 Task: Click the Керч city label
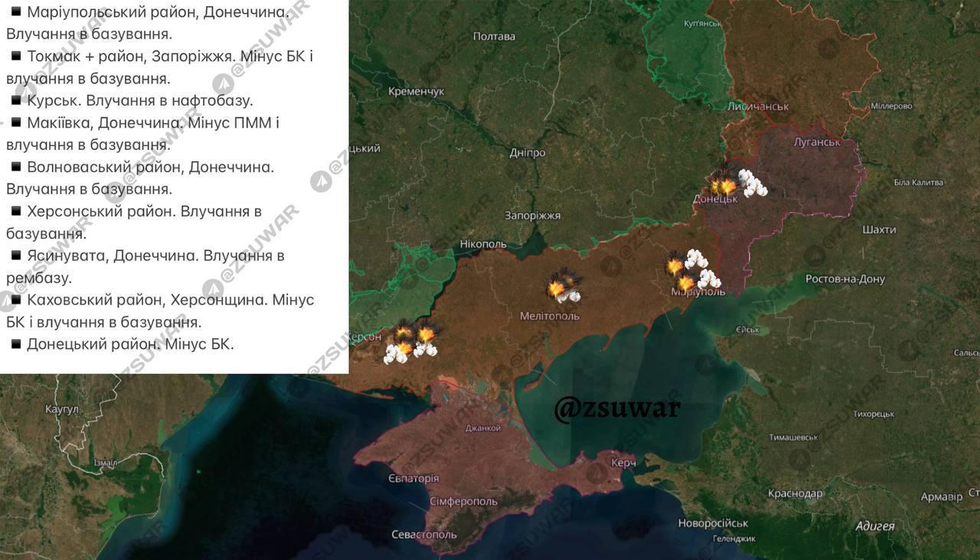622,463
